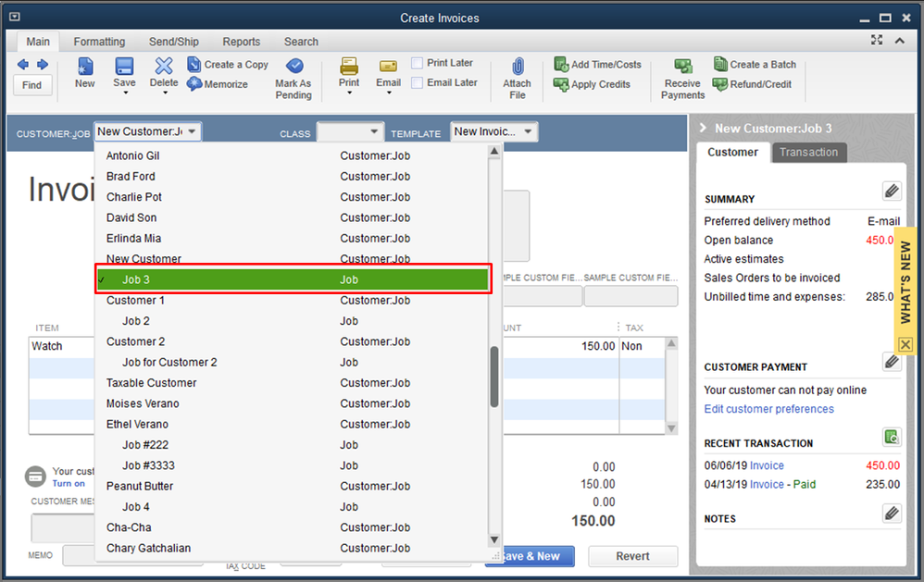The height and width of the screenshot is (582, 924).
Task: Go to previous invoice with left arrow
Action: 23,64
